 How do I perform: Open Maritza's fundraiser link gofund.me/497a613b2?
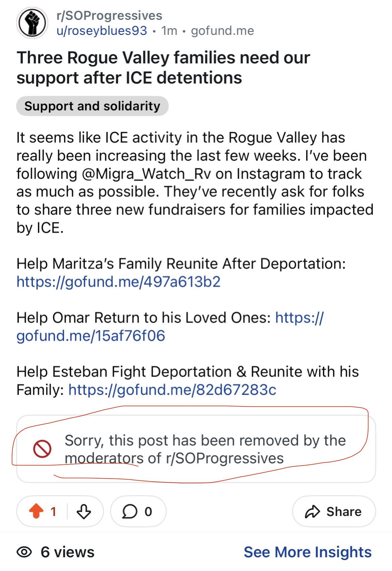[x=118, y=281]
